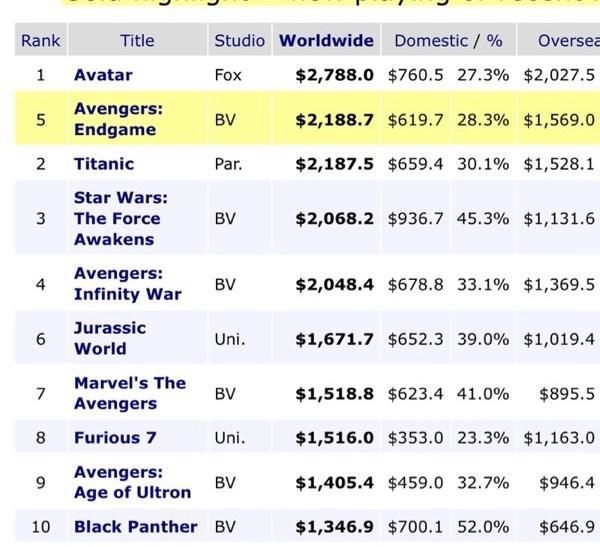
Task: Click the Marvel's The Avengers link
Action: [129, 393]
